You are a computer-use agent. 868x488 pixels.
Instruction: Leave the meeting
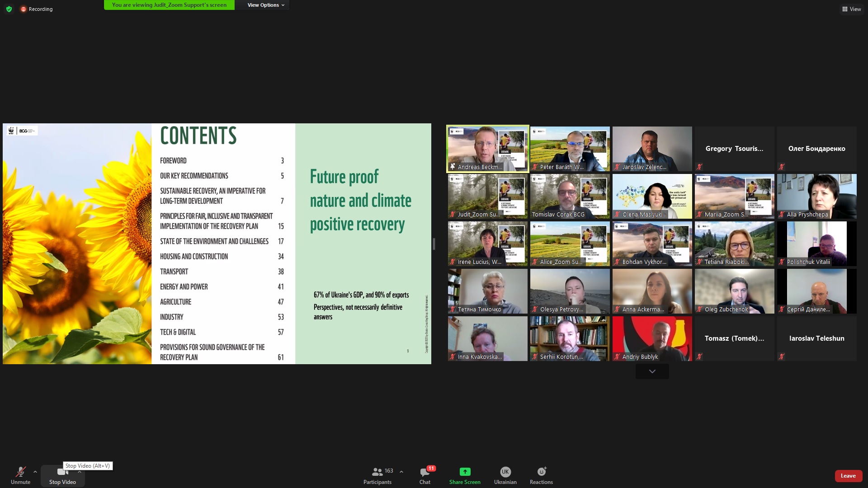coord(848,476)
